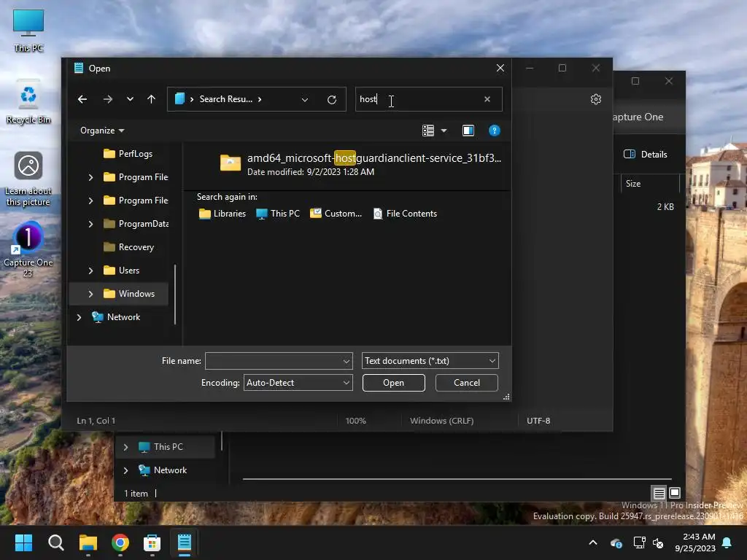Open the view options dropdown arrow
The height and width of the screenshot is (560, 747).
point(444,131)
